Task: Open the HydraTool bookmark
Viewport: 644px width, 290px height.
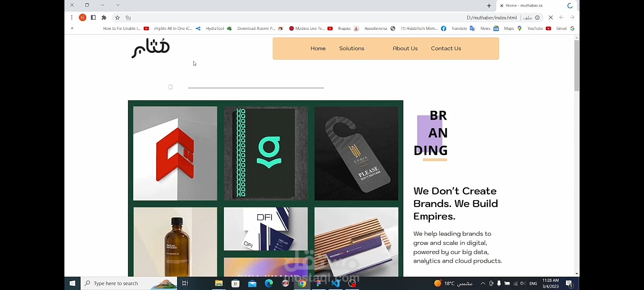Action: pyautogui.click(x=219, y=28)
